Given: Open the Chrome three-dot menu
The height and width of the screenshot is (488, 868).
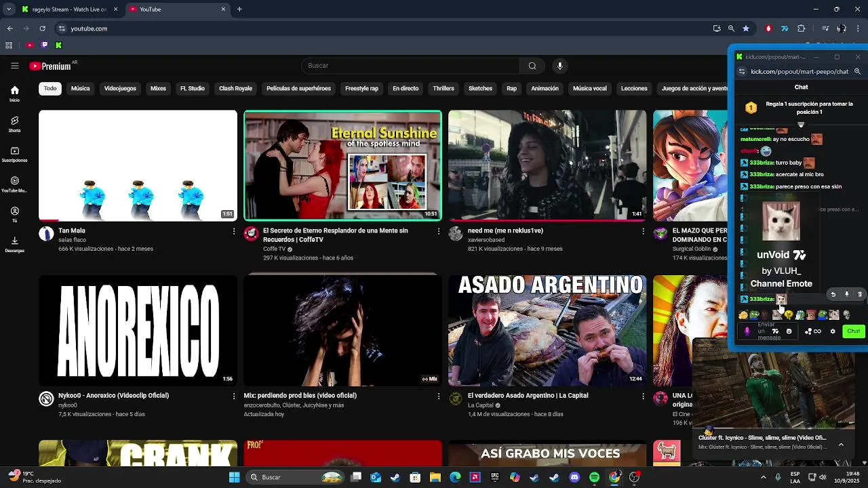Looking at the screenshot, I should (859, 28).
